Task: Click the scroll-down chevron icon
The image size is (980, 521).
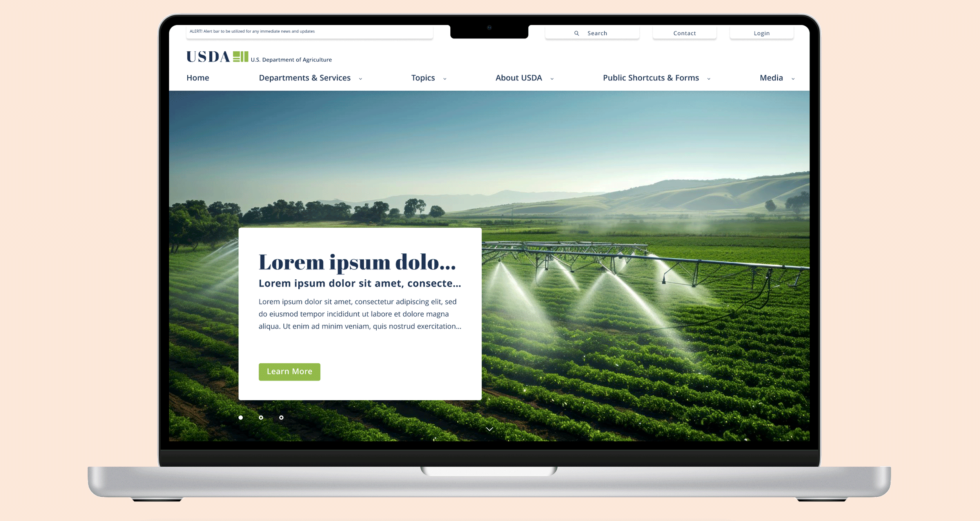Action: 490,428
